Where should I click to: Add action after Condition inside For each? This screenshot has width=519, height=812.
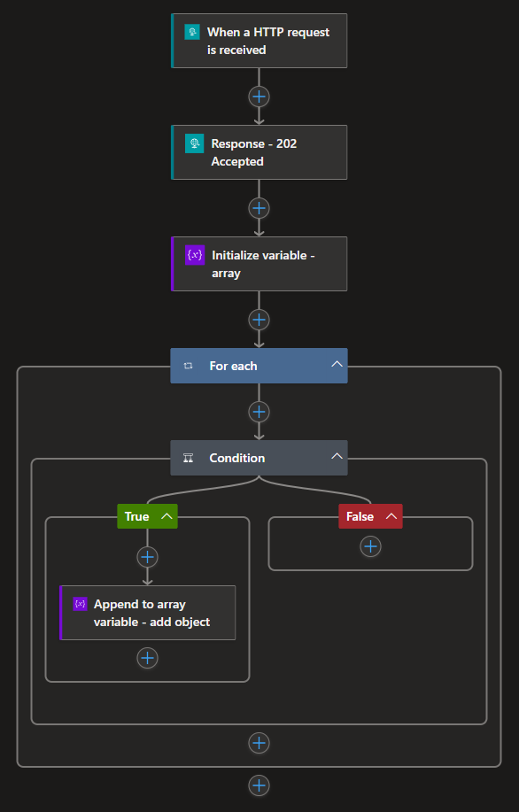pos(259,743)
